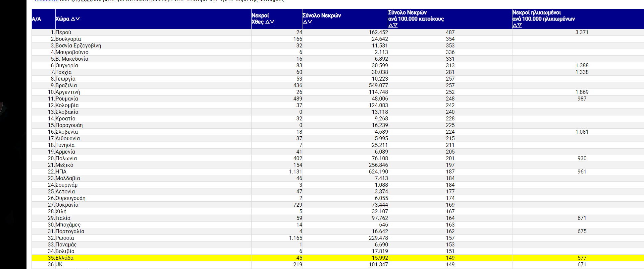Click Brazil total deaths value 549.077
This screenshot has width=644, height=269.
[x=378, y=85]
